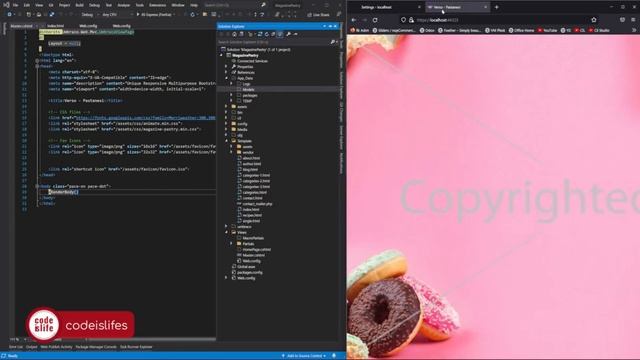Open the File menu in Visual Studio

point(15,5)
